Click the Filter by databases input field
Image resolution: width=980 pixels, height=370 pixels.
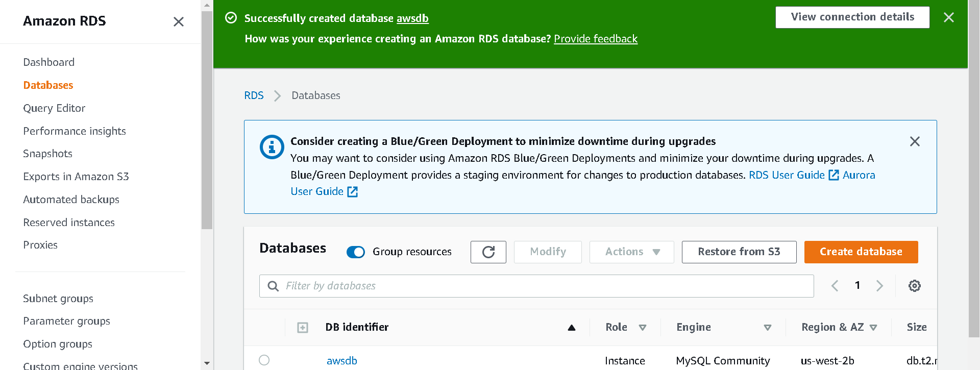coord(536,286)
